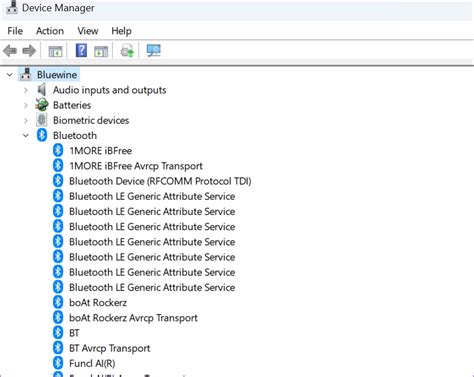Screen dimensions: 474x377
Task: Click the Audio inputs and outputs speaker icon
Action: pyautogui.click(x=42, y=90)
